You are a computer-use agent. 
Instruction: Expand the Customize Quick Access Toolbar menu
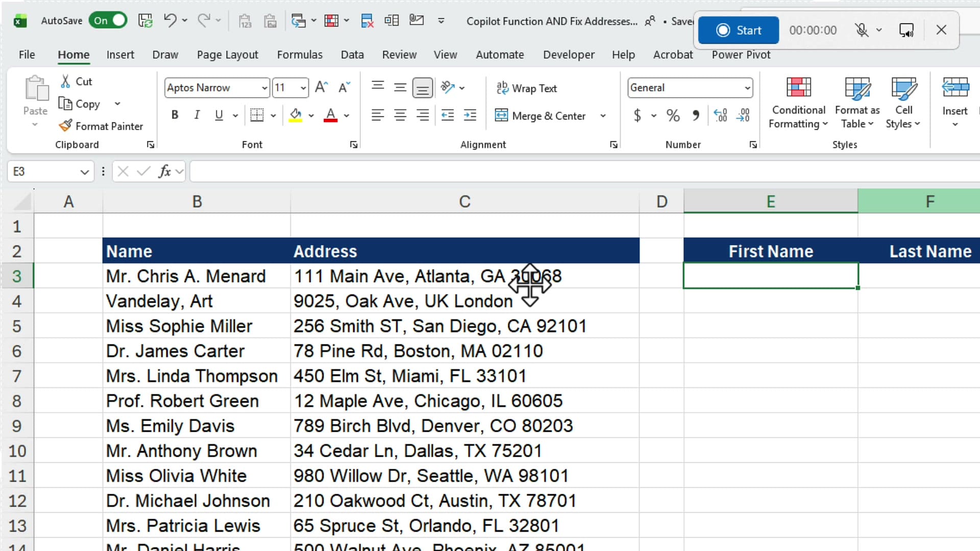(x=441, y=20)
